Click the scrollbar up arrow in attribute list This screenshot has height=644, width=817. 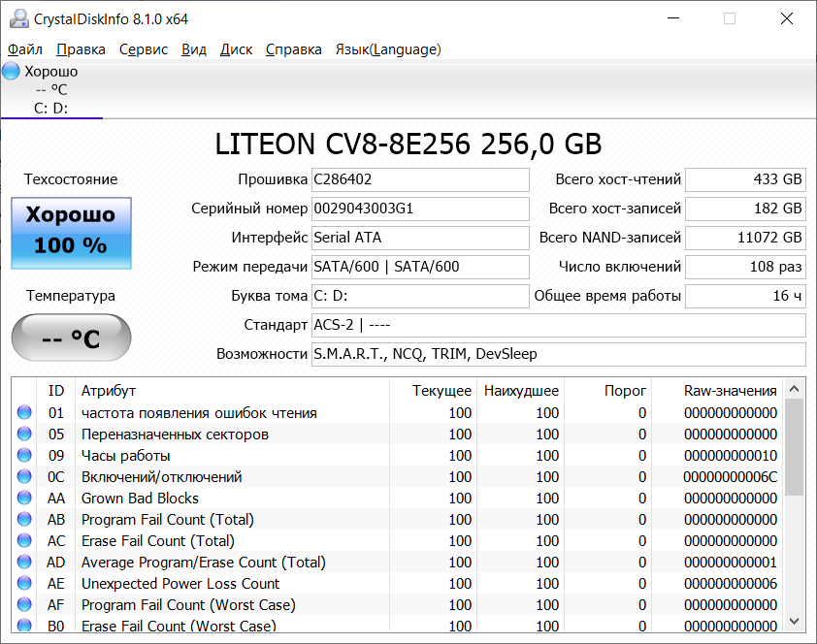click(x=794, y=388)
